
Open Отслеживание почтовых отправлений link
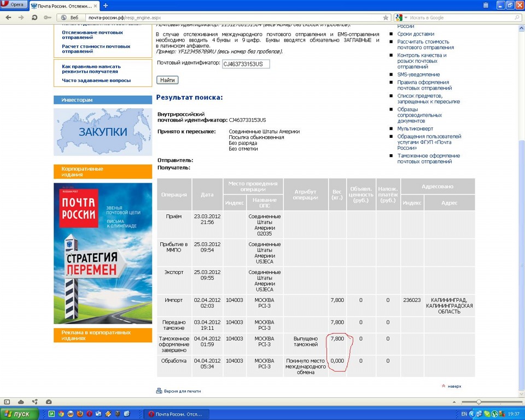[x=92, y=35]
